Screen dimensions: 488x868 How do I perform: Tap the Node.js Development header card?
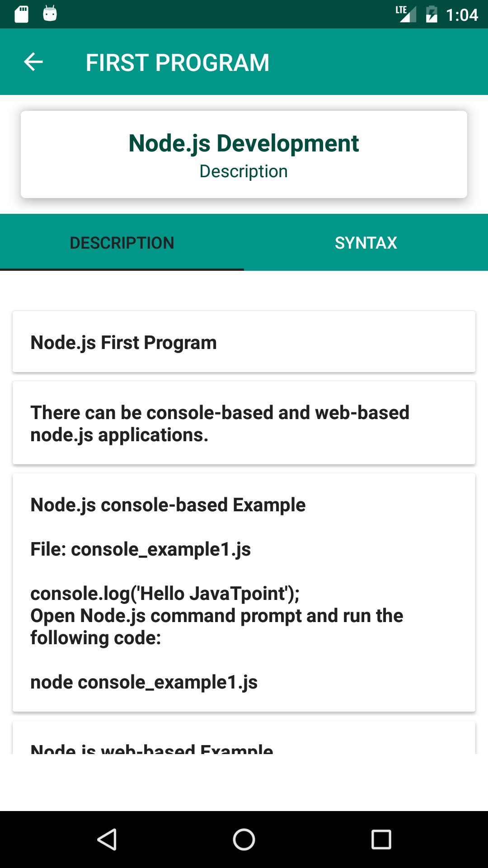tap(244, 154)
